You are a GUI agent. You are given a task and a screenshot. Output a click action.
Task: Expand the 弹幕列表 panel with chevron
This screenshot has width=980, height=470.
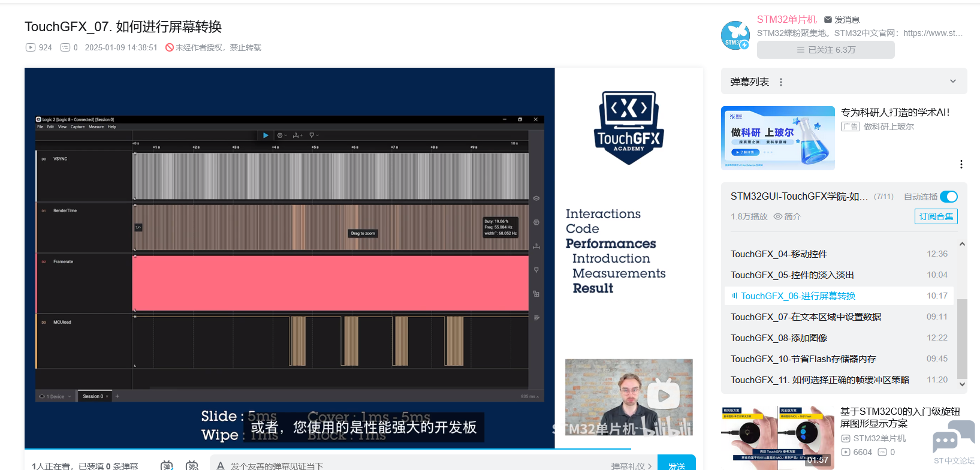pyautogui.click(x=952, y=82)
